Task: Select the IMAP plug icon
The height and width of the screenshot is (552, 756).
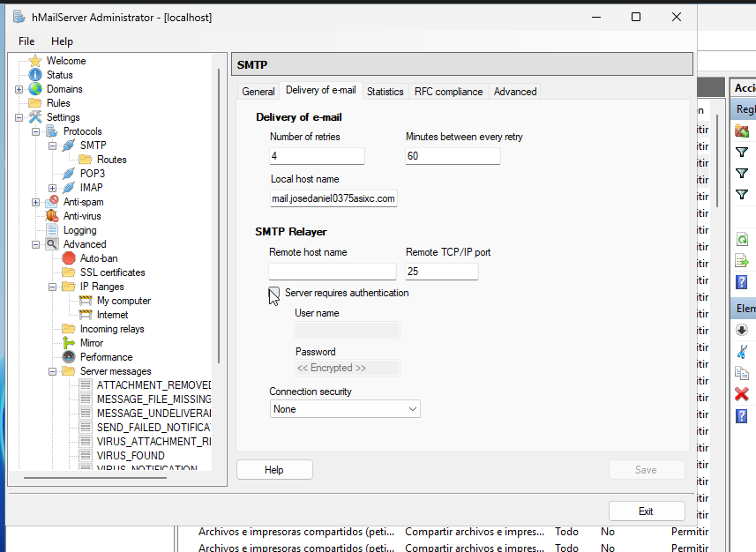Action: click(69, 188)
